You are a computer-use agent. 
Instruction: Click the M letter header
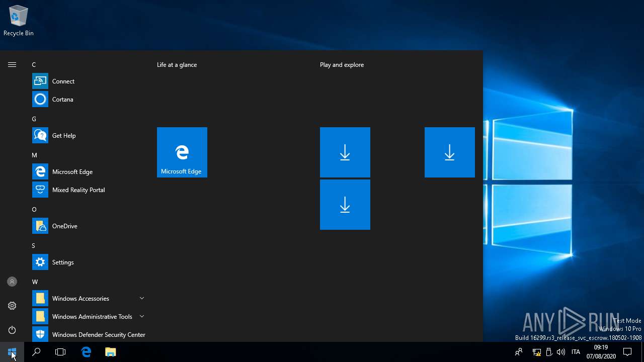click(x=34, y=155)
